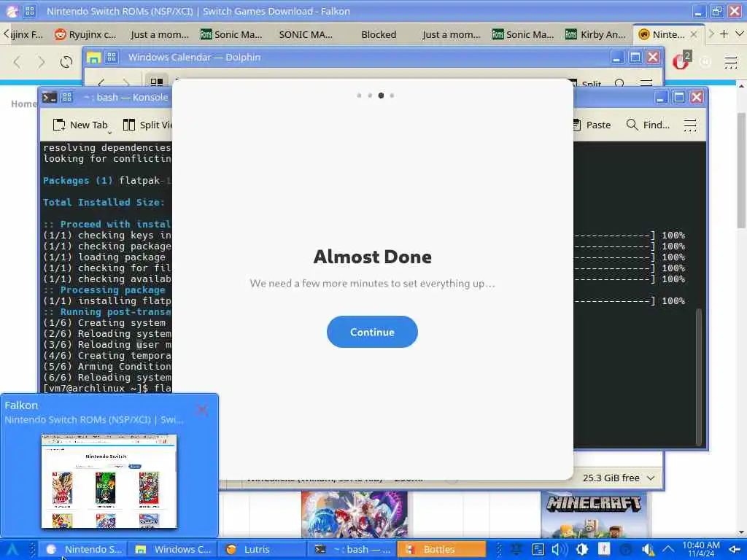This screenshot has width=747, height=560.
Task: Go forward in Falkon browser
Action: pos(42,62)
